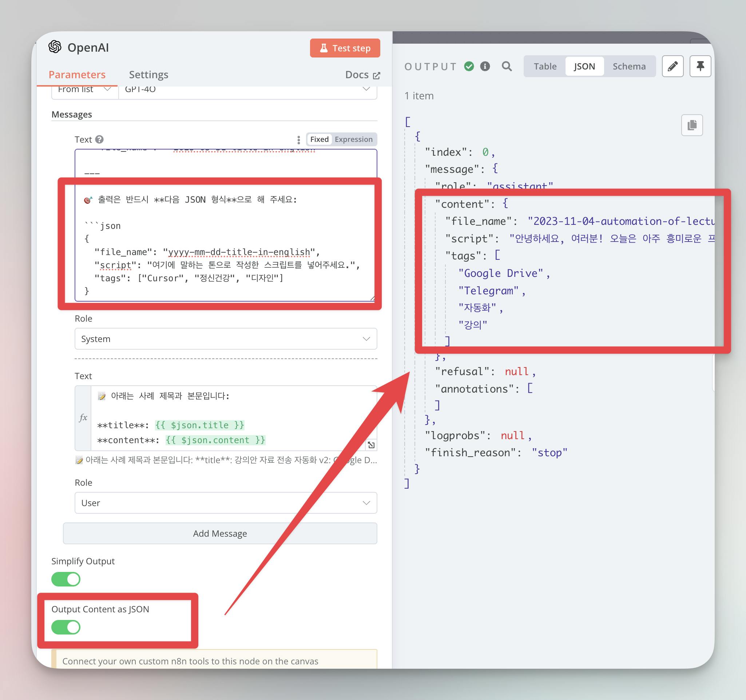746x700 pixels.
Task: Click the output info icon
Action: point(485,67)
